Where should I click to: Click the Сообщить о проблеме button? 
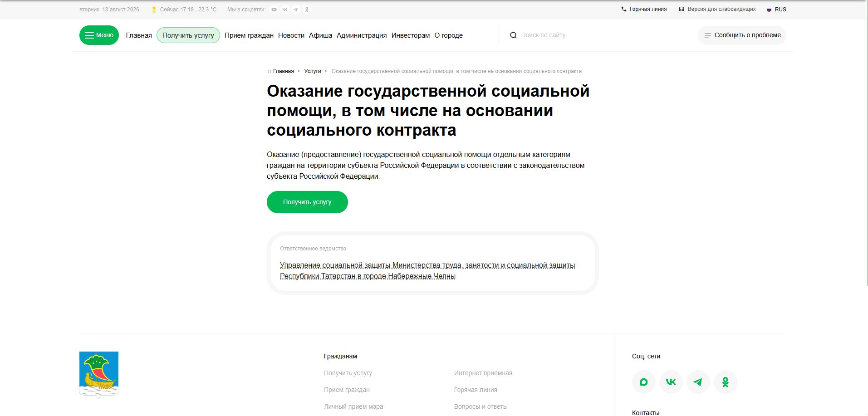point(742,35)
